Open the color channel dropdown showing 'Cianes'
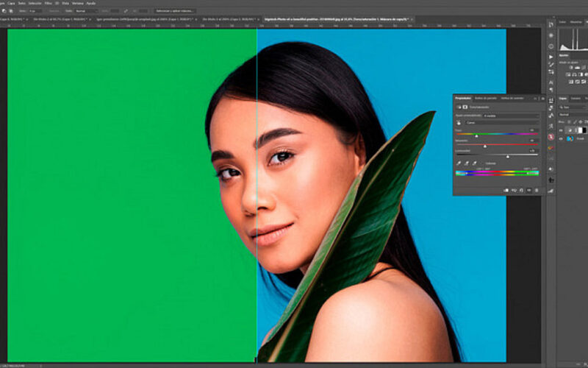 pos(503,123)
